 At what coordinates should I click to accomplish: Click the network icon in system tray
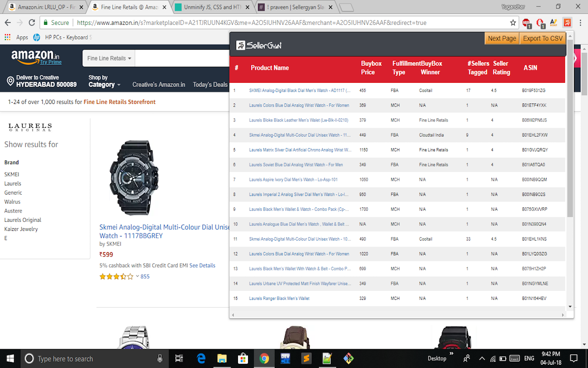[x=492, y=358]
